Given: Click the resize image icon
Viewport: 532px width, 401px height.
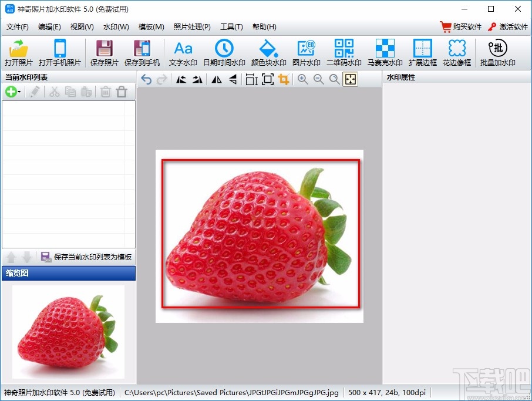Looking at the screenshot, I should point(251,80).
